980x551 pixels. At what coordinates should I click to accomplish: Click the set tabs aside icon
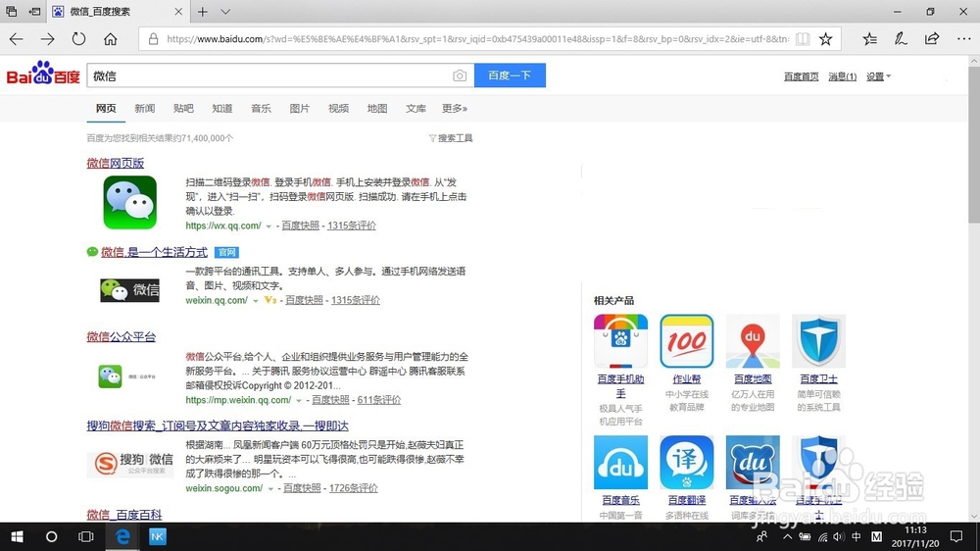click(x=35, y=11)
